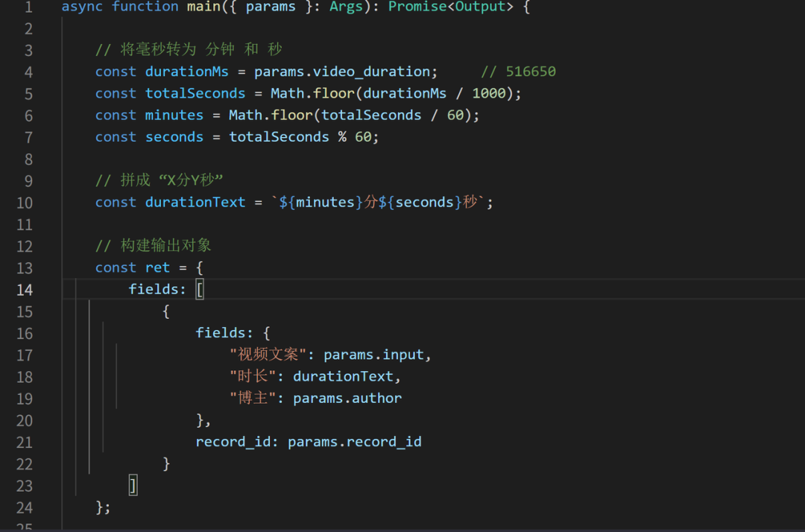Click the "// 516650" comment
Screen dimensions: 805x532
point(519,72)
